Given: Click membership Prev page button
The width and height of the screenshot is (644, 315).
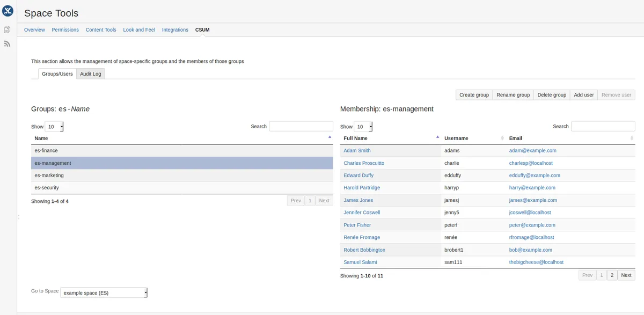Looking at the screenshot, I should click(x=587, y=275).
